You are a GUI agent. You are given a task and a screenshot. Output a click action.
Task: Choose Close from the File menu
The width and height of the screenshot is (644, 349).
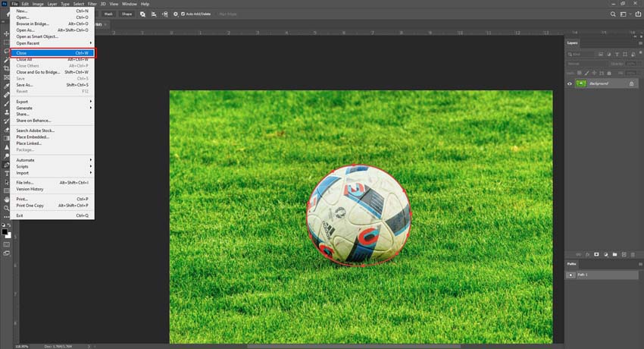tap(52, 52)
